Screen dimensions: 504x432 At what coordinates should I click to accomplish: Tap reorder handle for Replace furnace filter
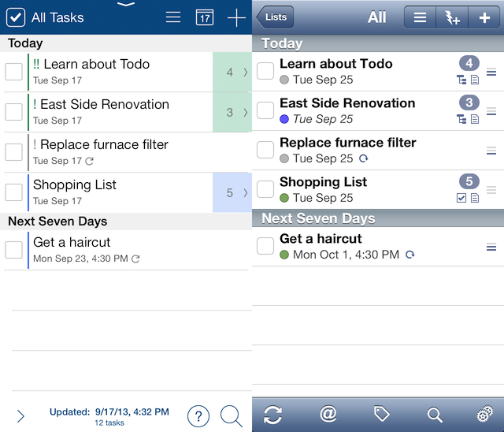[491, 151]
